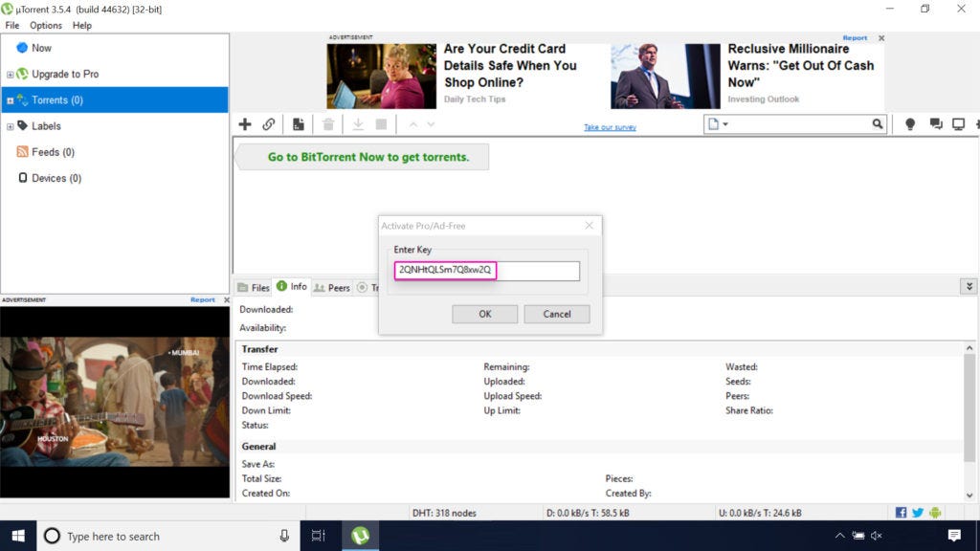Click the remote monitor icon in toolbar
The width and height of the screenshot is (980, 551).
(958, 124)
